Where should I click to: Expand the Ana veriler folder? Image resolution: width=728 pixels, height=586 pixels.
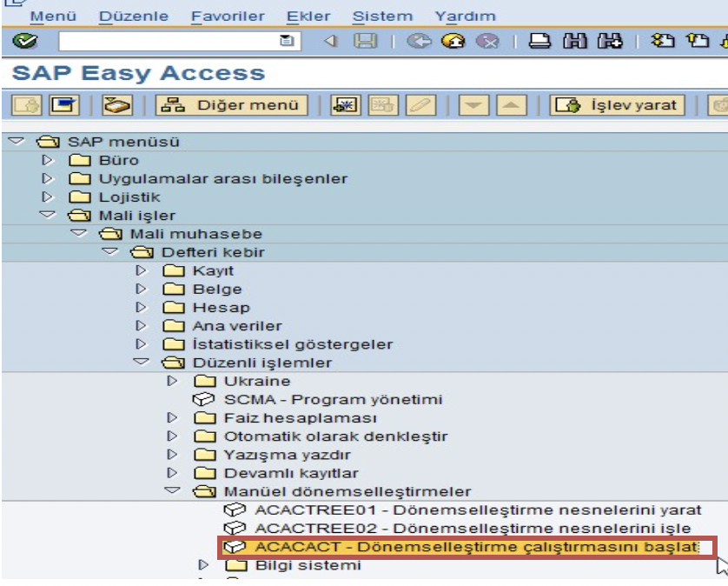(141, 326)
